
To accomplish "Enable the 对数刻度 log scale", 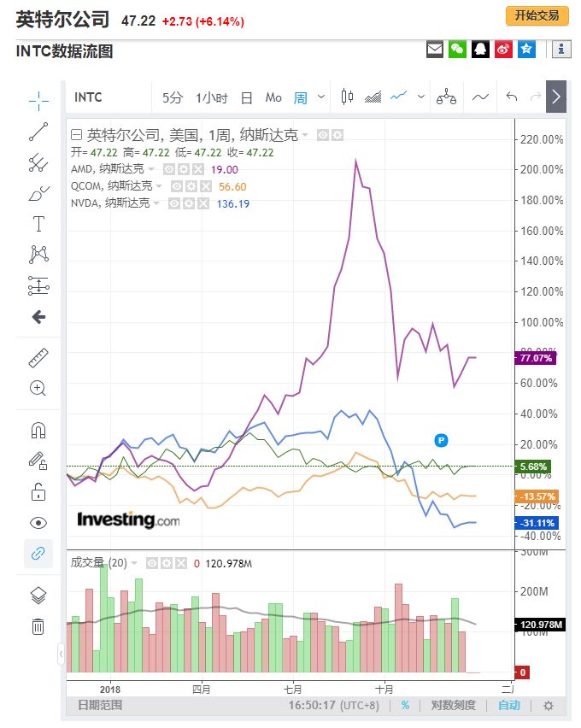I will (453, 706).
